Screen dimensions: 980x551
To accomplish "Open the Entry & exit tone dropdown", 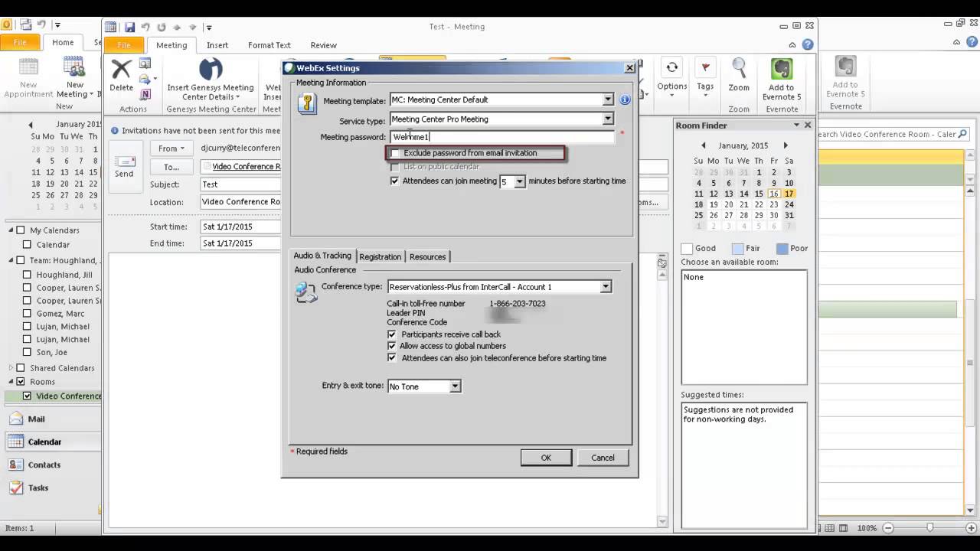I will click(x=455, y=386).
